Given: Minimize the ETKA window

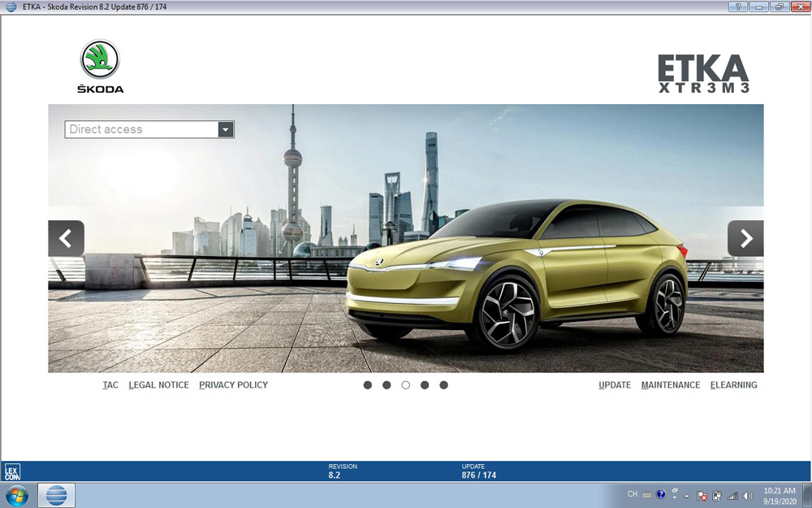Looking at the screenshot, I should click(x=758, y=7).
